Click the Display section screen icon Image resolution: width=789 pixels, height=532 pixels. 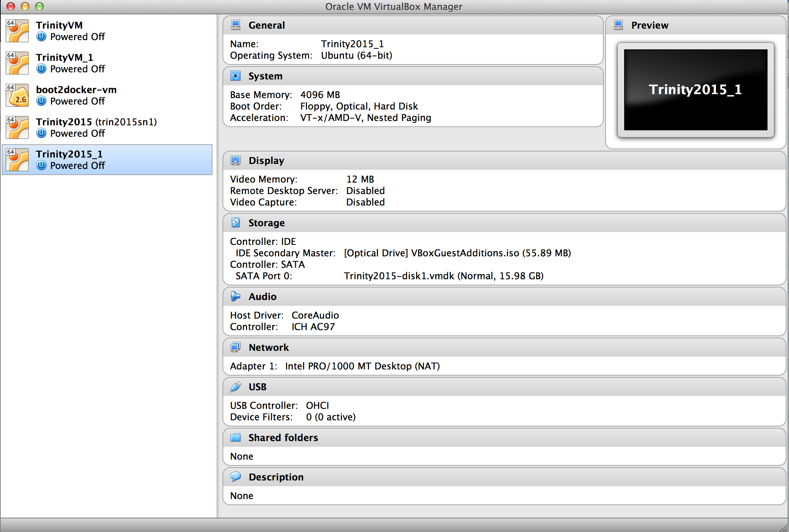point(235,160)
